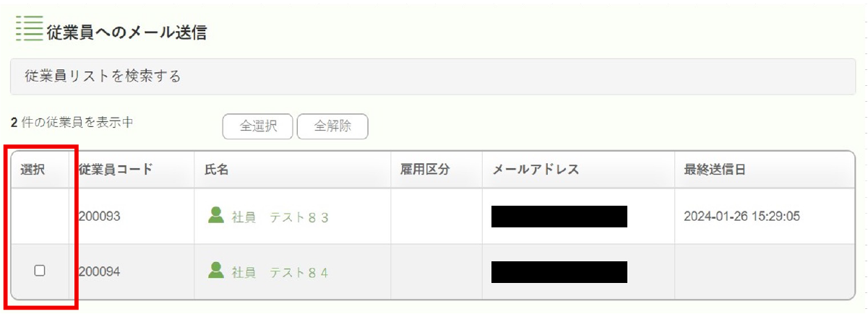Image resolution: width=868 pixels, height=314 pixels.
Task: Expand the 従業員リストを検索する search panel
Action: click(x=432, y=77)
